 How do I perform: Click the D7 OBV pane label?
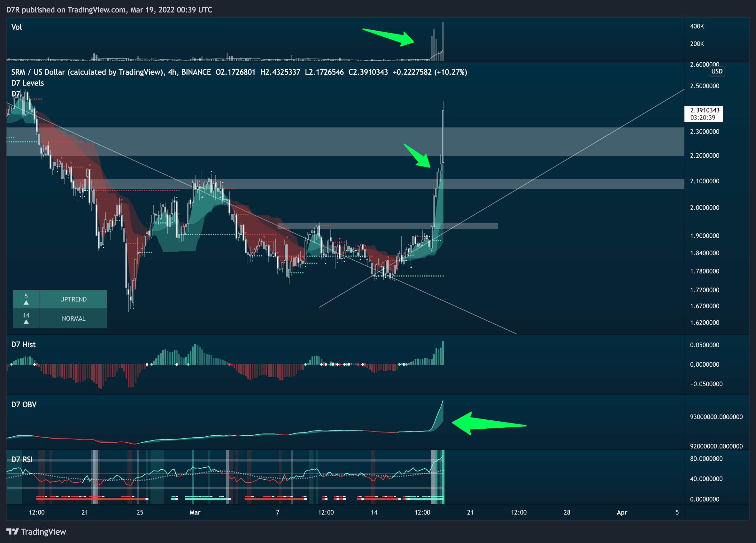pyautogui.click(x=24, y=404)
